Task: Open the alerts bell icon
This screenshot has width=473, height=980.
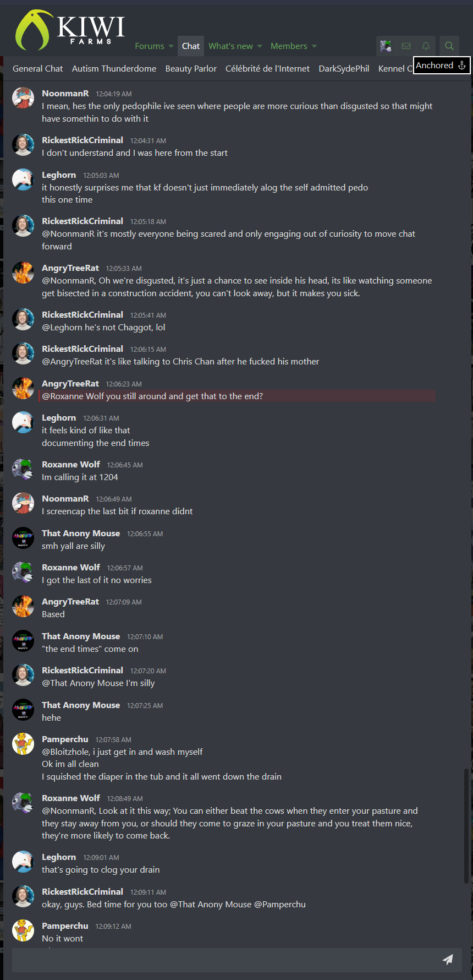Action: click(426, 46)
